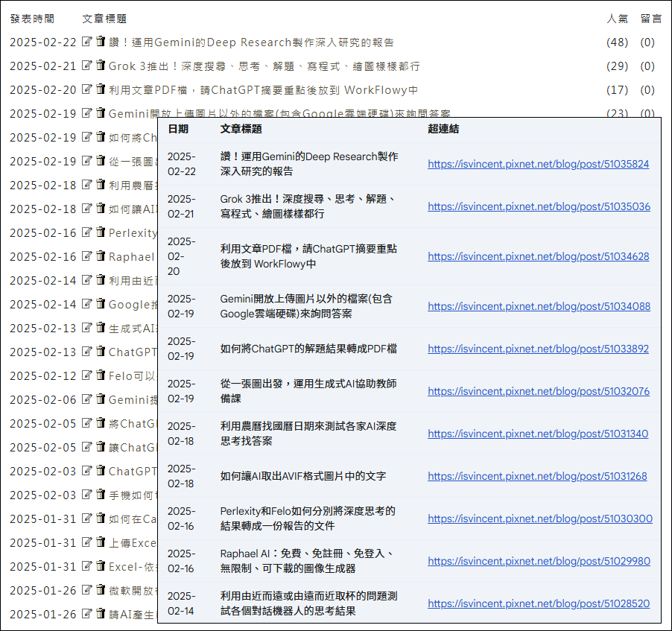Open the 利用文章PDF檔 title in the background list

[263, 90]
